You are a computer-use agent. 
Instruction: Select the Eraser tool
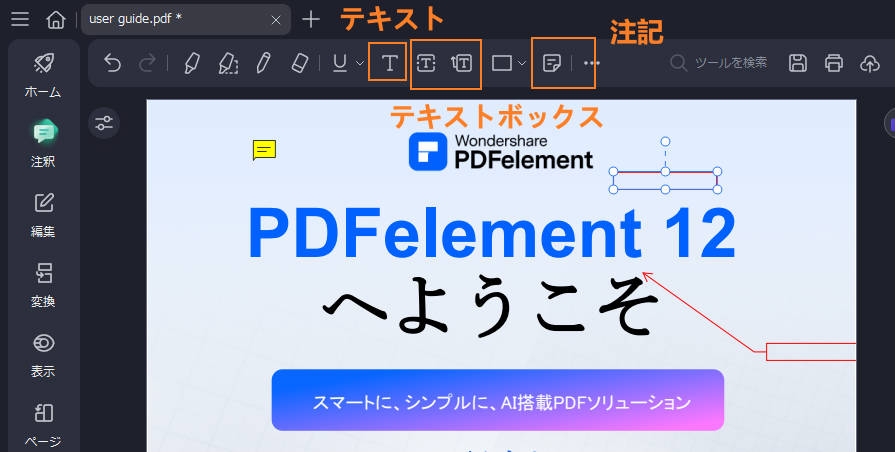point(299,63)
